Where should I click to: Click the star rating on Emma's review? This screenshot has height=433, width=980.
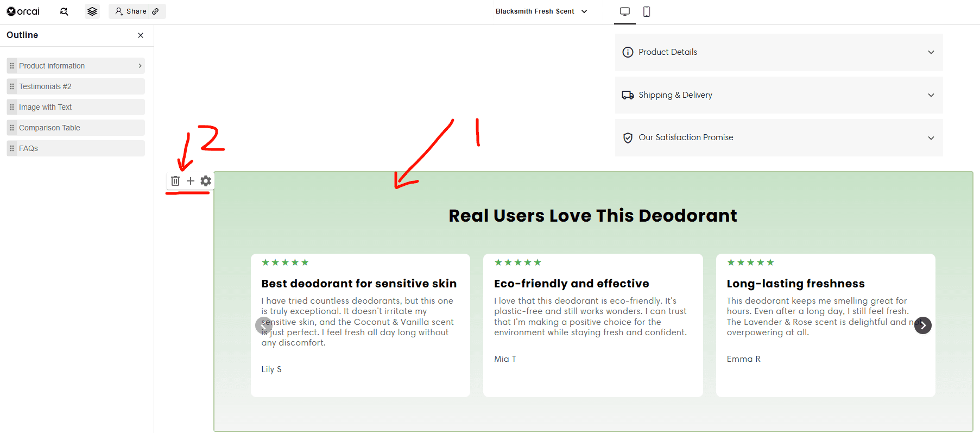coord(751,262)
